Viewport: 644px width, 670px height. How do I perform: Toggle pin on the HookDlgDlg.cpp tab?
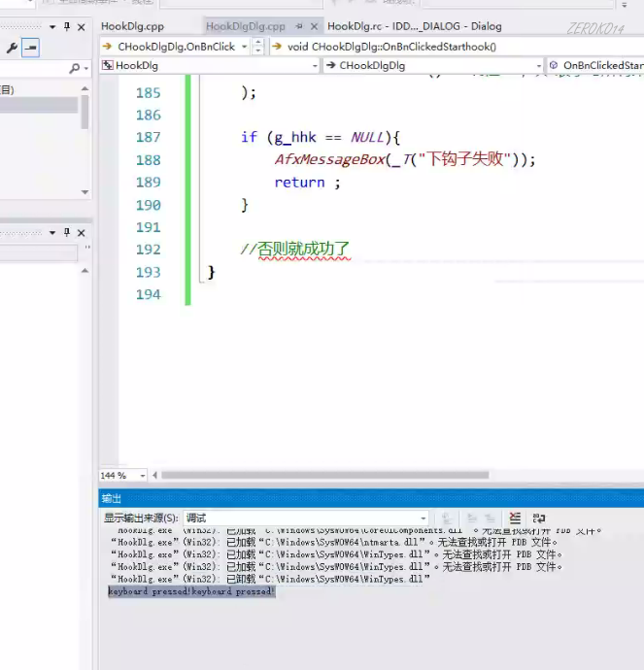299,26
